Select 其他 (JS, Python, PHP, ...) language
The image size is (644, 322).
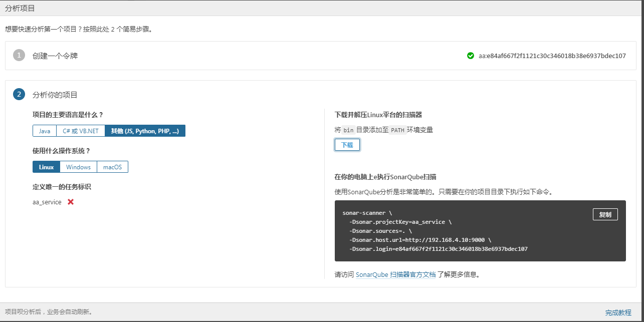145,131
